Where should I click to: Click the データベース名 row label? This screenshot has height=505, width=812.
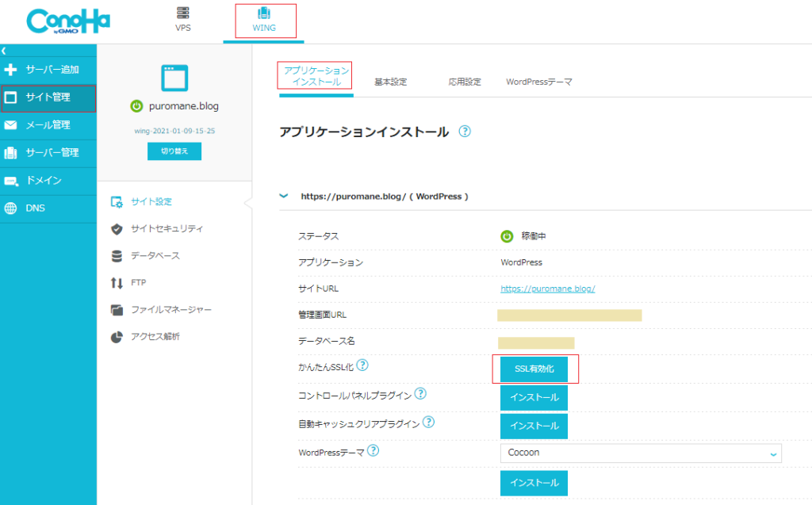(x=326, y=342)
